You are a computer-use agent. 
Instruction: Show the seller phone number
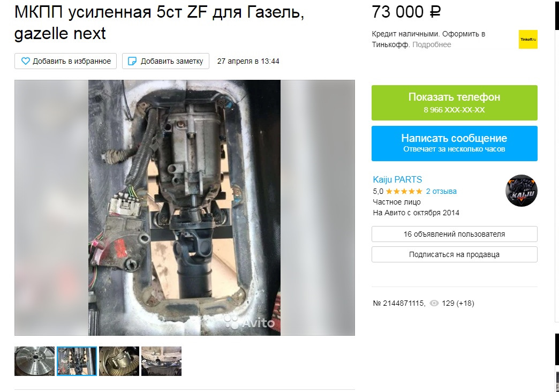pyautogui.click(x=454, y=103)
